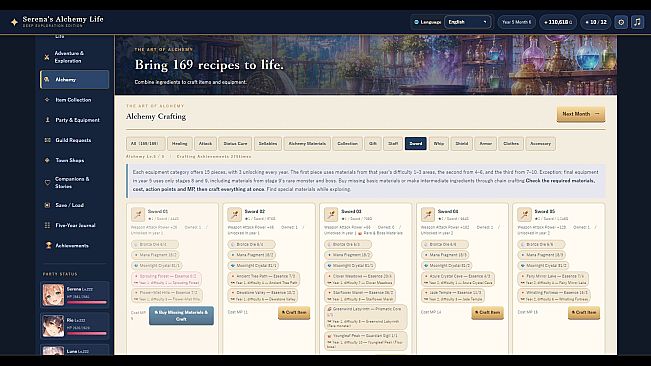The width and height of the screenshot is (651, 366).
Task: Click the Companions & Stories heart icon
Action: pyautogui.click(x=47, y=183)
